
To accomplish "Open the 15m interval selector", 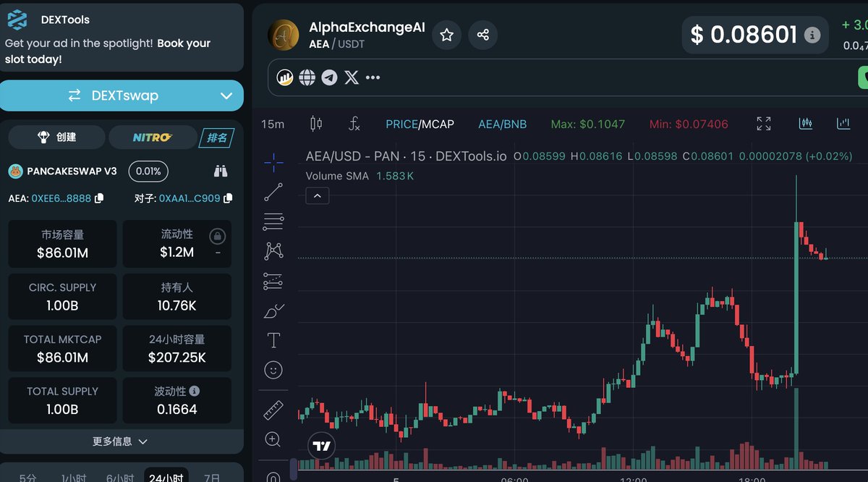I will pyautogui.click(x=273, y=124).
